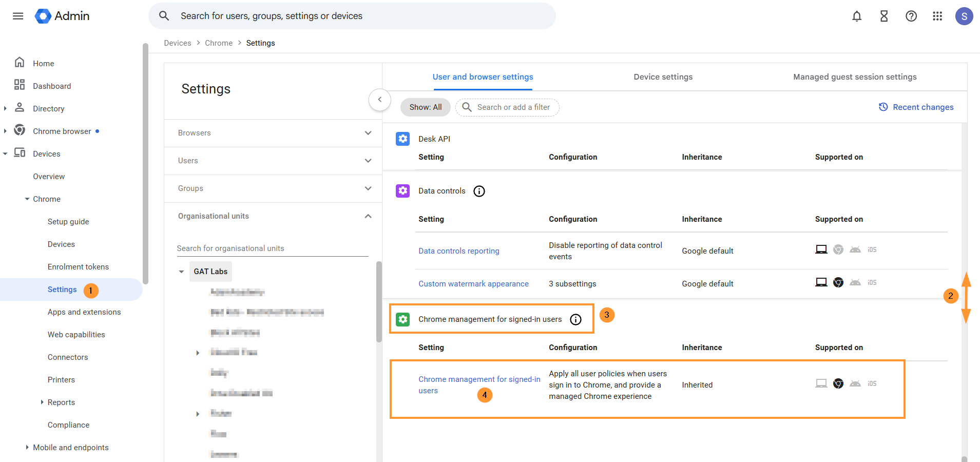Click the notifications bell icon
The image size is (980, 462).
coord(857,16)
